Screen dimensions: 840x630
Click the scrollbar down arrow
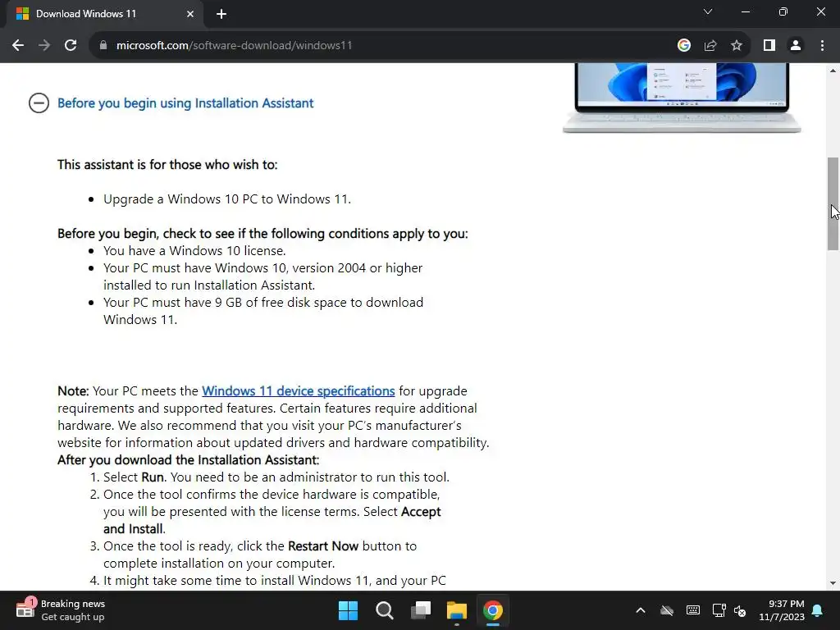[x=833, y=583]
